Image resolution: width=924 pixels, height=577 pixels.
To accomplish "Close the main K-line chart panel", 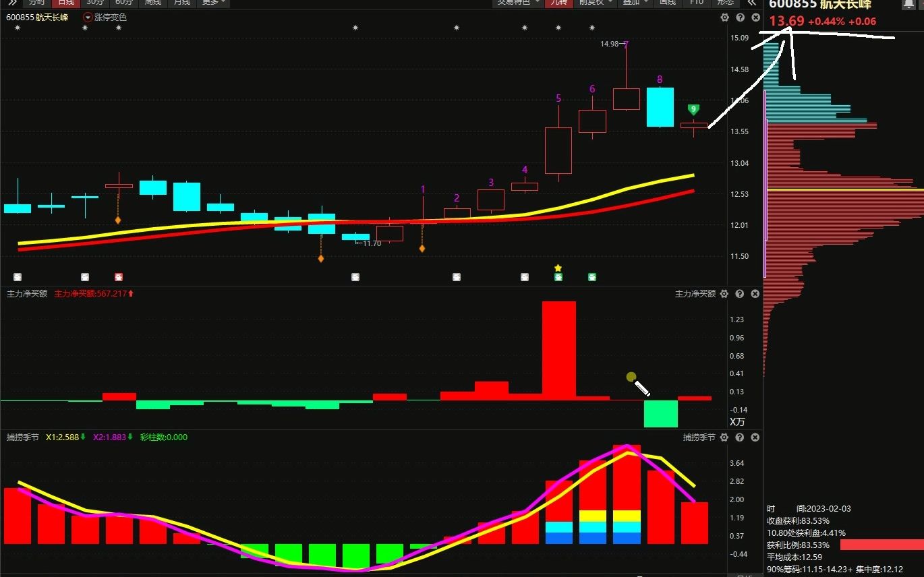I will tap(755, 18).
